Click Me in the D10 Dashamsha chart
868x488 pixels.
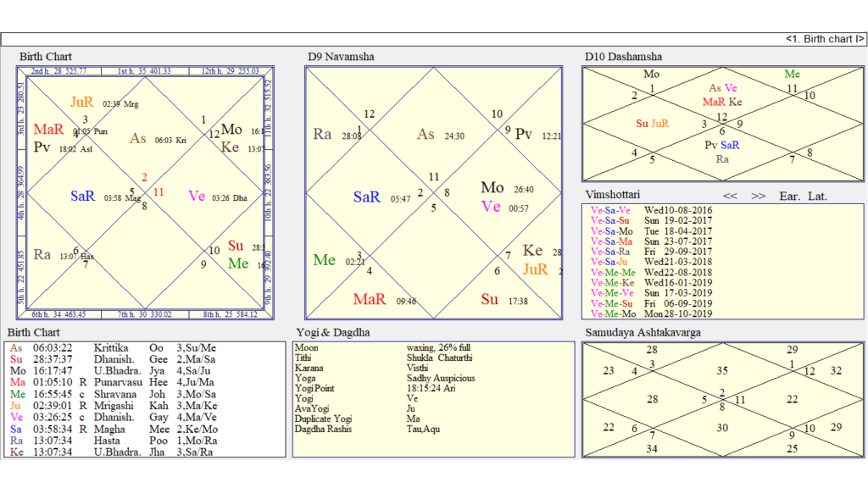(x=793, y=75)
